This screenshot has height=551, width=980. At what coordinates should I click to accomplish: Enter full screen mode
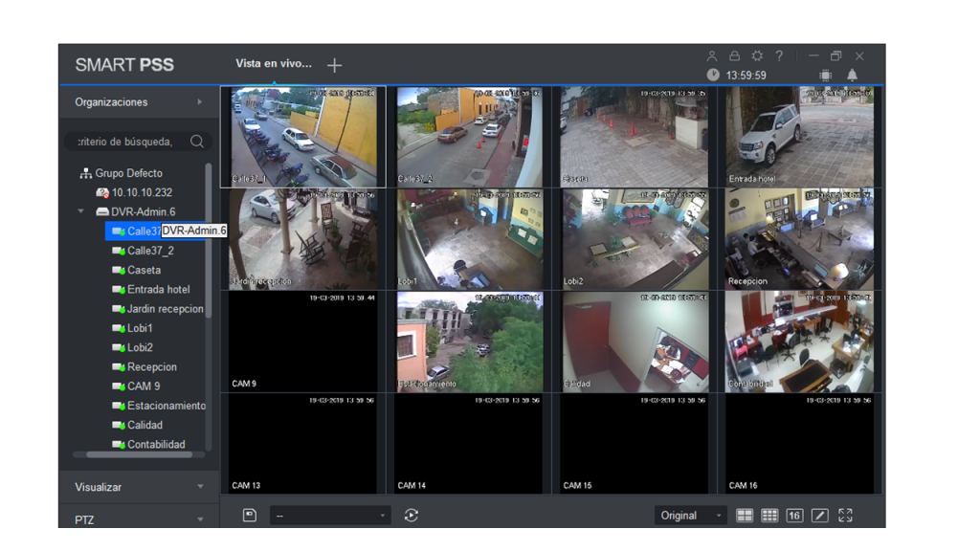pos(846,516)
